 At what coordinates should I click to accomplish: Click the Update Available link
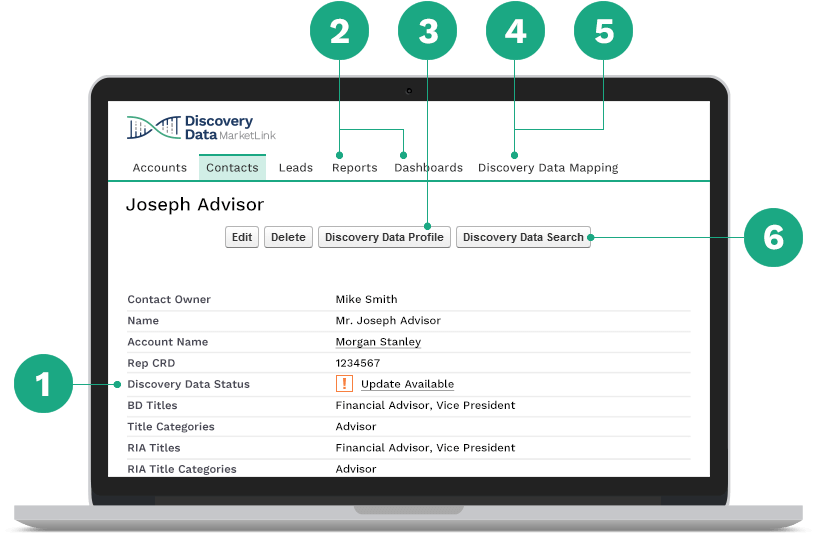407,384
